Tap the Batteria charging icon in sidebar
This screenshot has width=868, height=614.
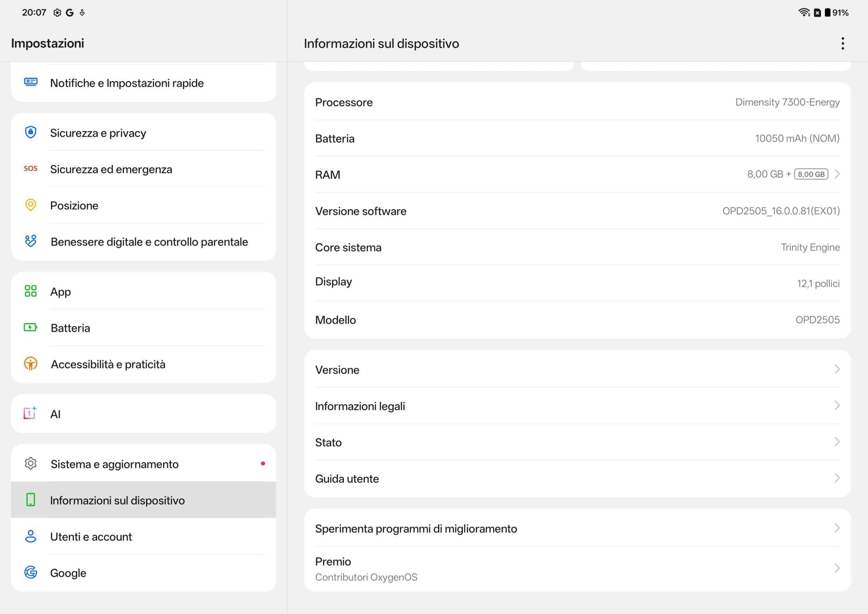point(31,327)
